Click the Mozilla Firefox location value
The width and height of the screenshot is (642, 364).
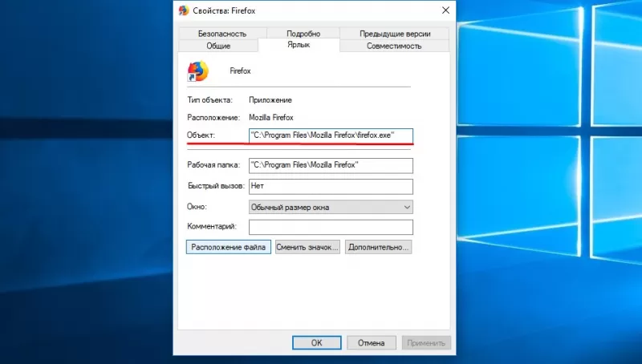pos(271,117)
